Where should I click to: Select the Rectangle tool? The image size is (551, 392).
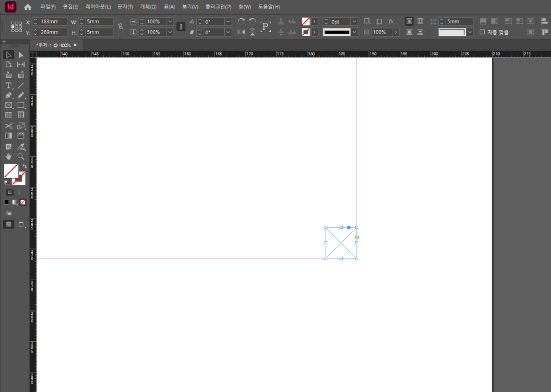pos(21,105)
